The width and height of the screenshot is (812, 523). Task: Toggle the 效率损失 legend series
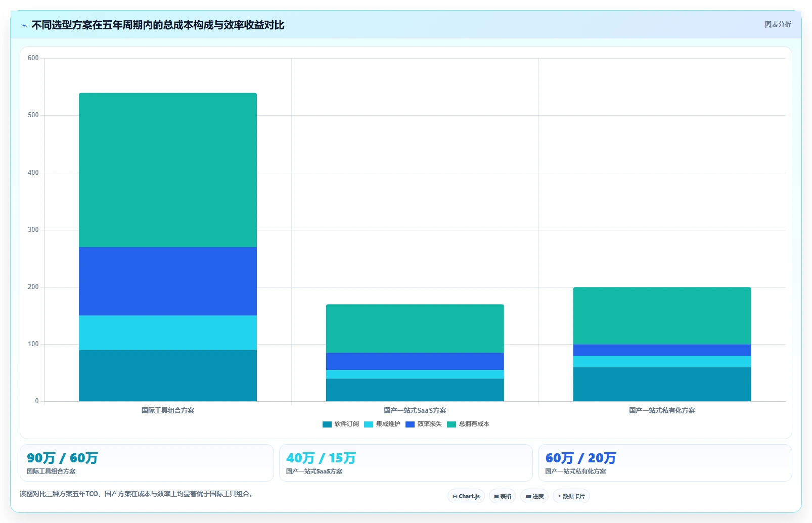pyautogui.click(x=424, y=424)
